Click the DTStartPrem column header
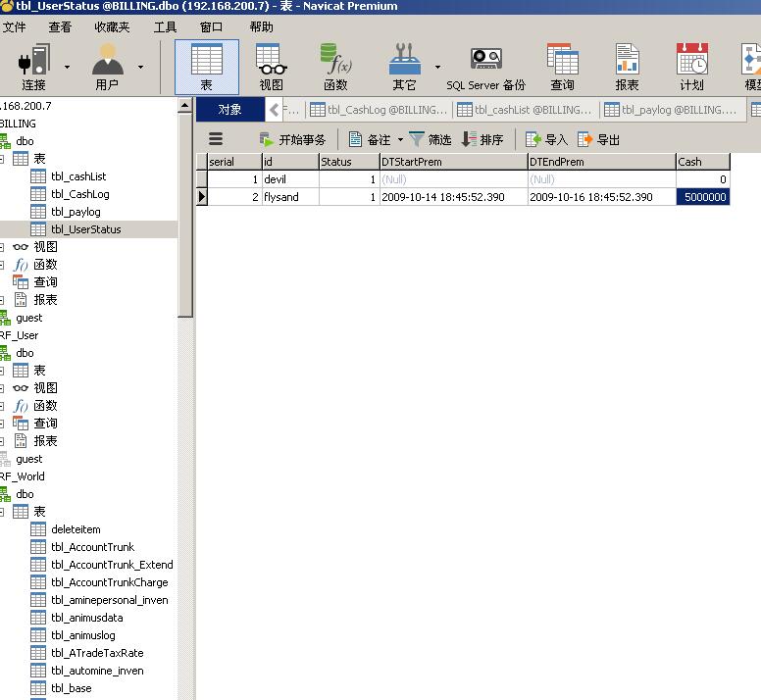This screenshot has height=700, width=761. coord(452,162)
